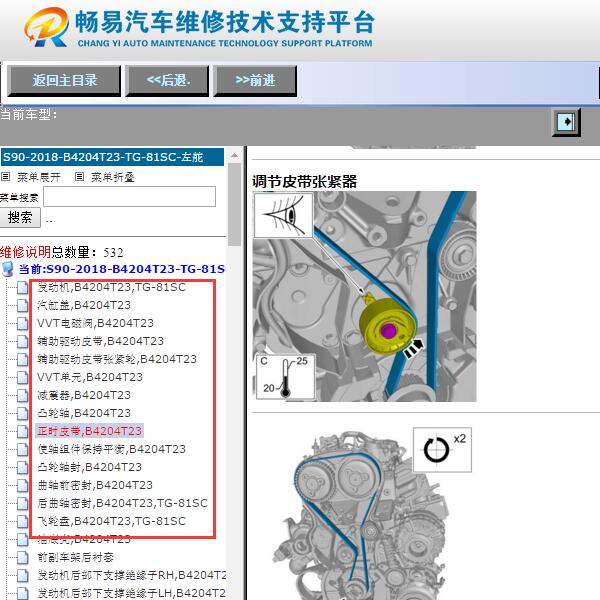Click document icon beside 辅助驱动皮带张紧轮

click(23, 359)
